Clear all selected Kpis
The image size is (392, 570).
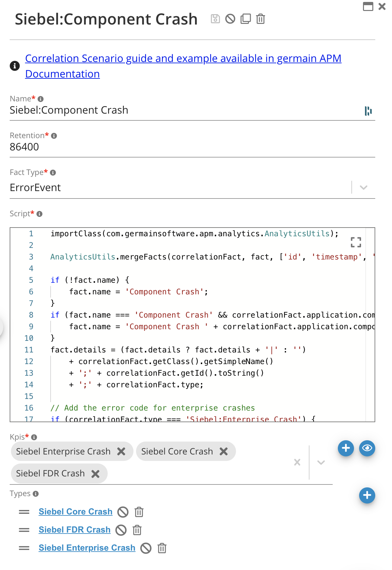(x=297, y=463)
